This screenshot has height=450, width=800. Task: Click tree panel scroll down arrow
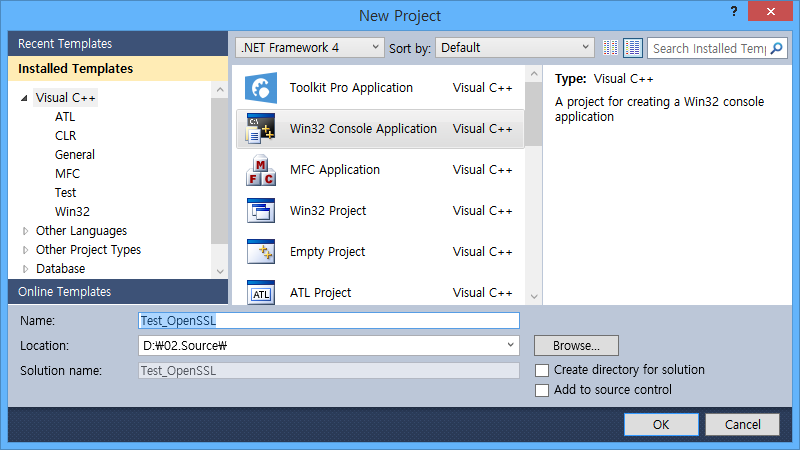tap(220, 271)
